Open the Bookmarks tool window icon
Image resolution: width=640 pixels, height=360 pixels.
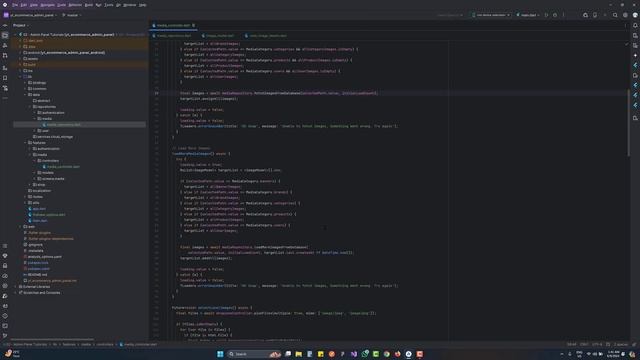click(5, 78)
